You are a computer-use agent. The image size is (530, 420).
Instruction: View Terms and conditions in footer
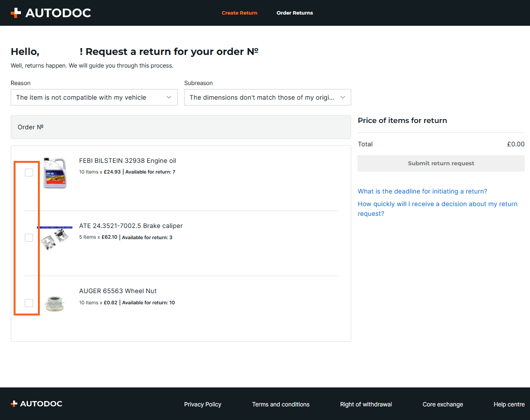(281, 404)
